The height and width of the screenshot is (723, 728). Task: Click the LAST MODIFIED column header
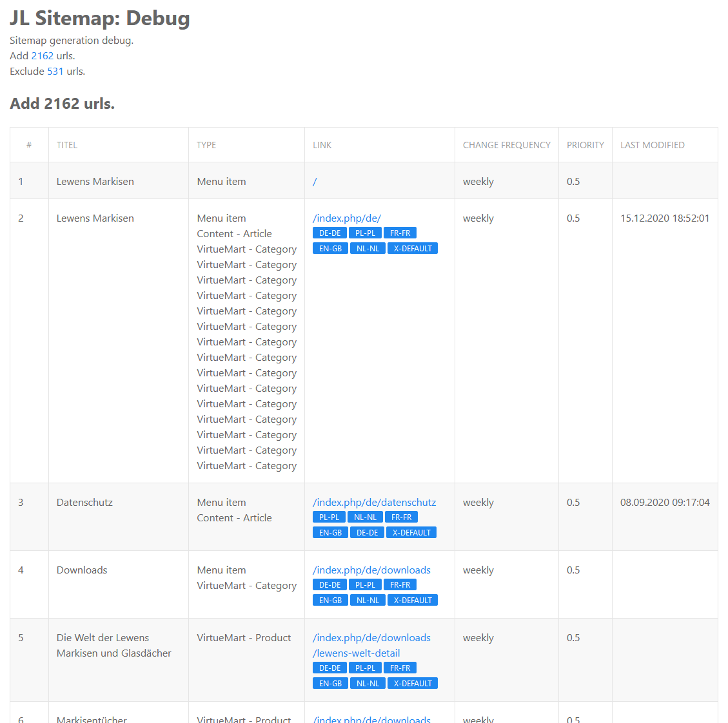pyautogui.click(x=652, y=145)
